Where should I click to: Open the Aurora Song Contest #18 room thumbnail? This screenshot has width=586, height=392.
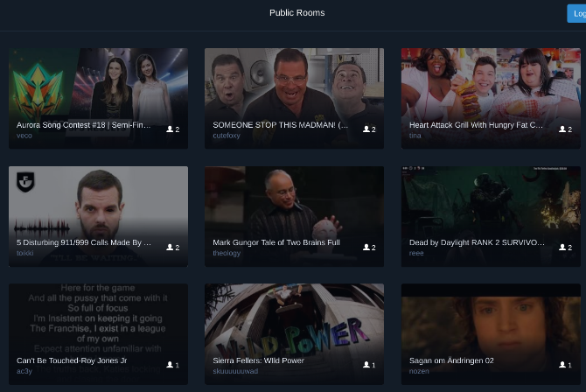[x=98, y=98]
